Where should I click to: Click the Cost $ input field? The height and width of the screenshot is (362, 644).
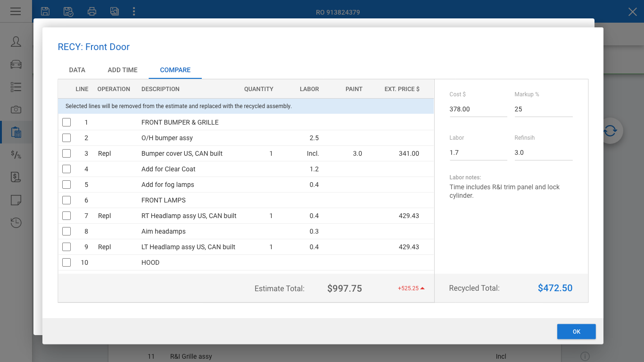click(x=478, y=109)
